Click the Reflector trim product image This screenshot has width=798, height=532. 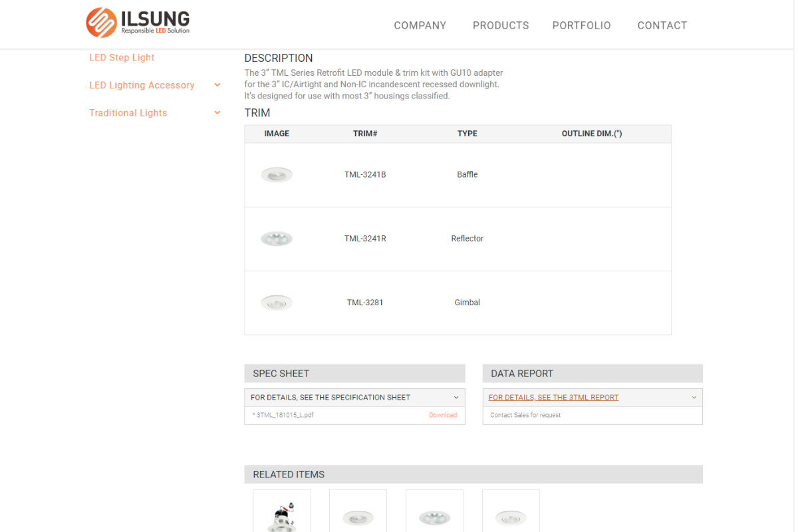(277, 239)
